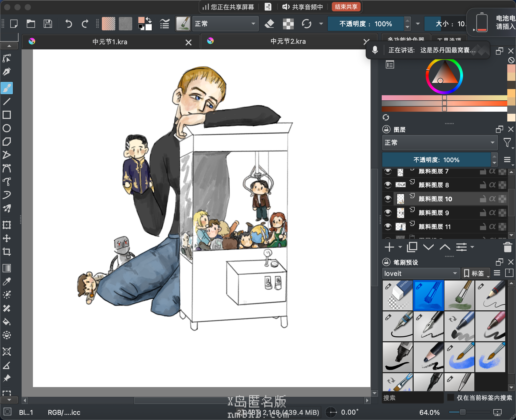The image size is (516, 420).
Task: Toggle eraser mode in toolbar
Action: pyautogui.click(x=269, y=24)
